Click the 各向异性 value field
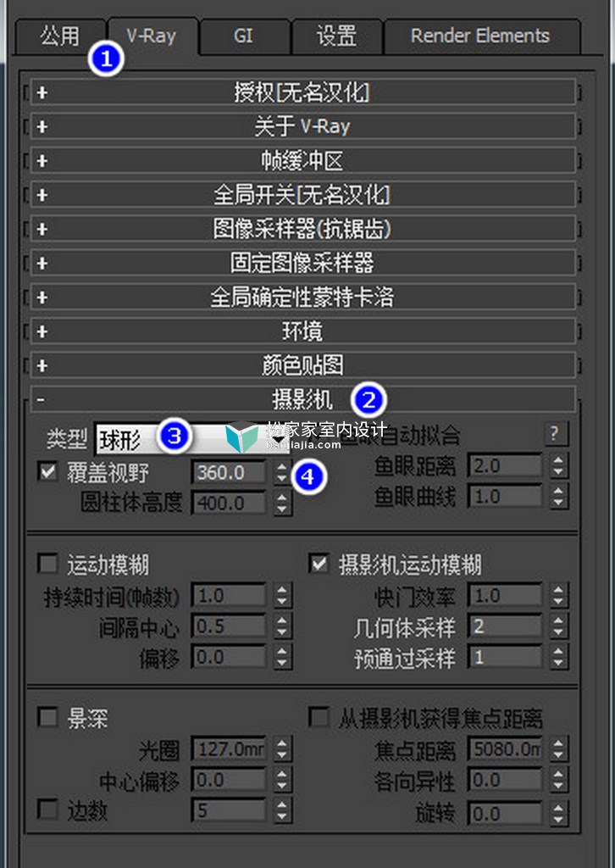 (505, 781)
